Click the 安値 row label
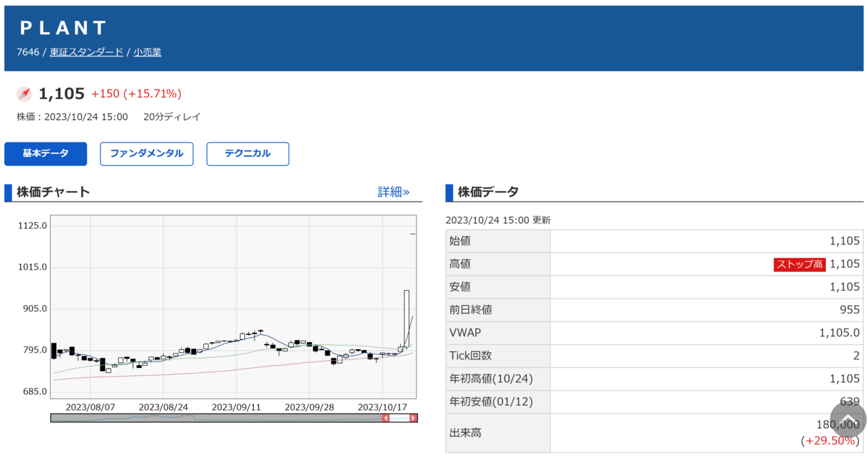868x457 pixels. click(x=460, y=287)
